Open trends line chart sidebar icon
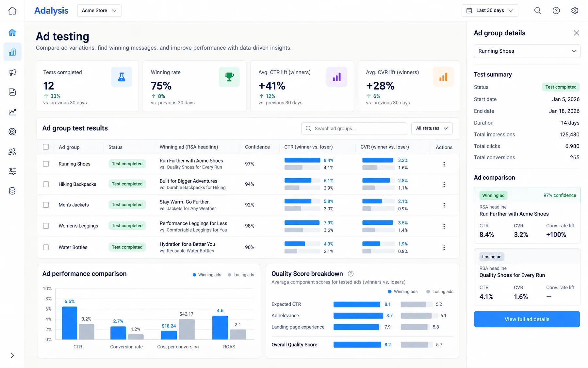Image resolution: width=588 pixels, height=368 pixels. pyautogui.click(x=12, y=112)
